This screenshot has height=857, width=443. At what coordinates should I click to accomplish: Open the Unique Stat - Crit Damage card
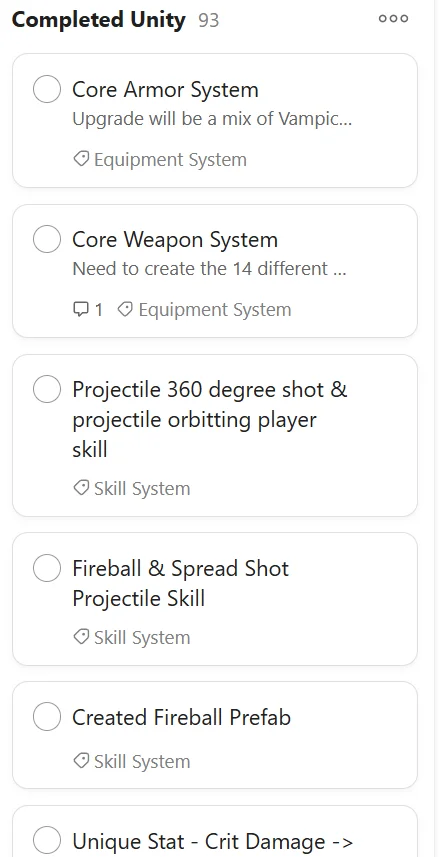click(215, 831)
